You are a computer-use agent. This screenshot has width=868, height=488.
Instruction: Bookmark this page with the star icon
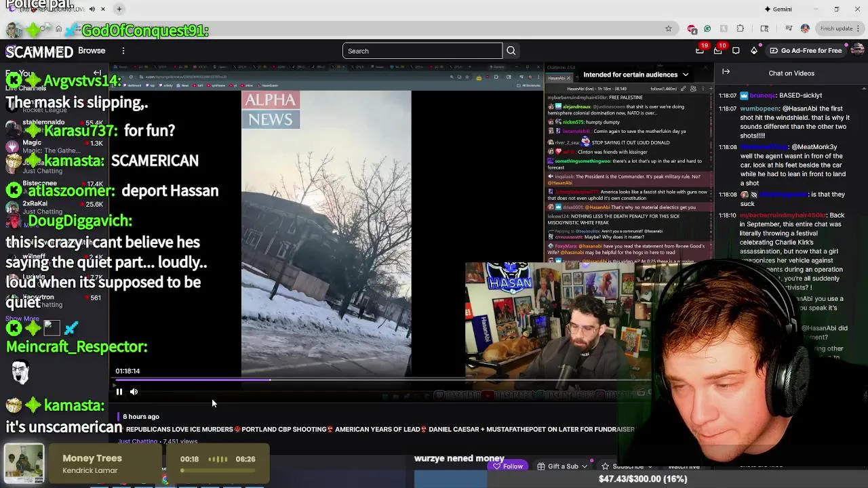pyautogui.click(x=669, y=28)
